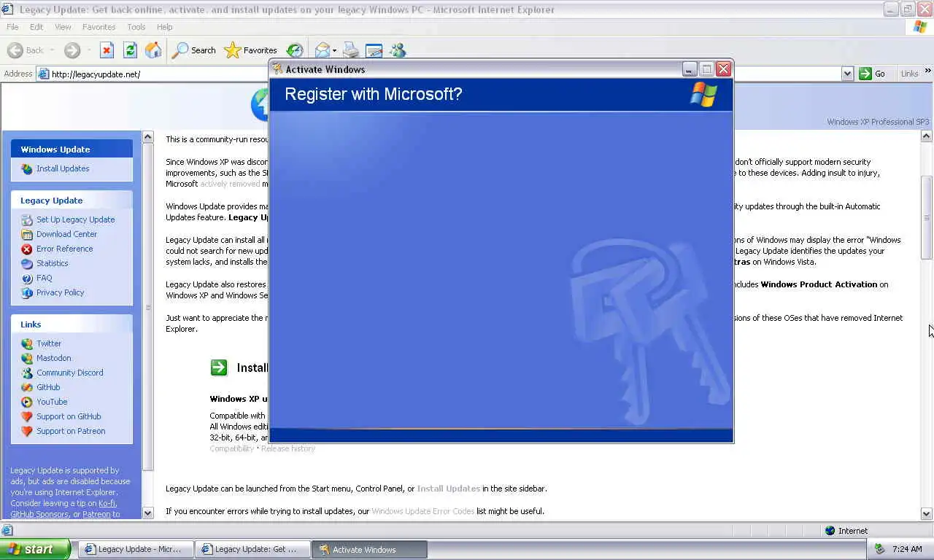Click the Install Updates link in page text

click(x=449, y=489)
